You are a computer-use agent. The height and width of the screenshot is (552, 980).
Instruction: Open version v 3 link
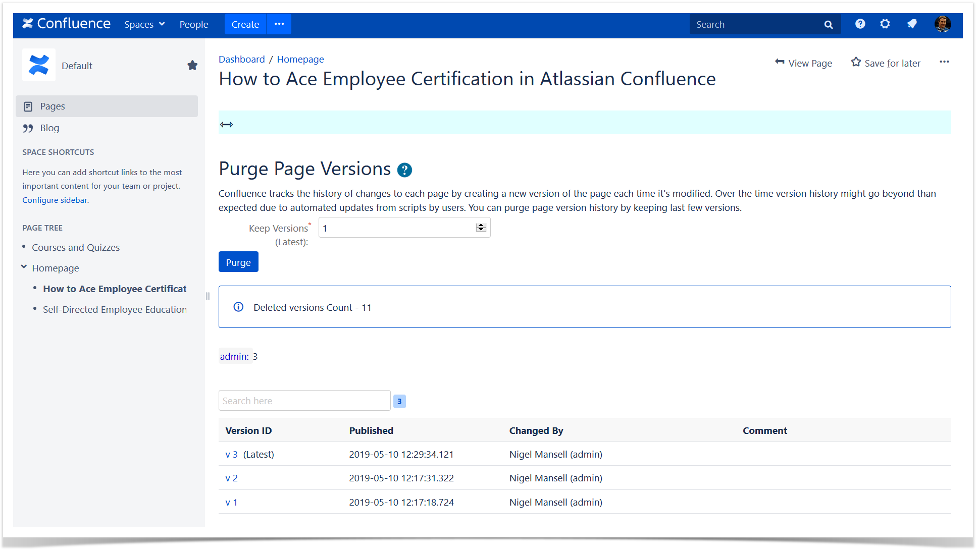[231, 454]
